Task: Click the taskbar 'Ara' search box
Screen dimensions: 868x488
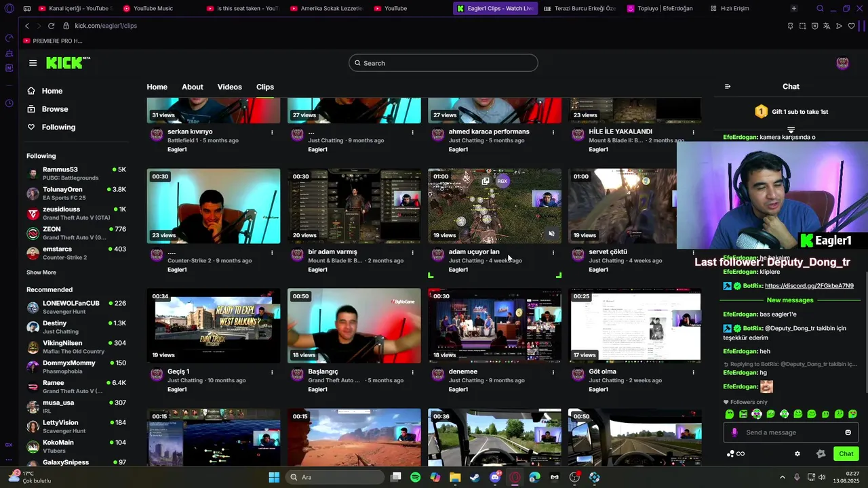Action: pos(334,477)
